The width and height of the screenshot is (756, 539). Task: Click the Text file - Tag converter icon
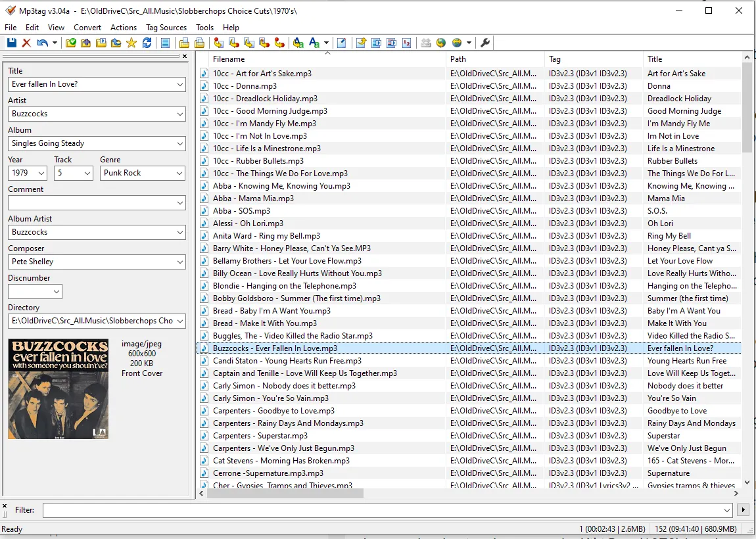pyautogui.click(x=264, y=43)
